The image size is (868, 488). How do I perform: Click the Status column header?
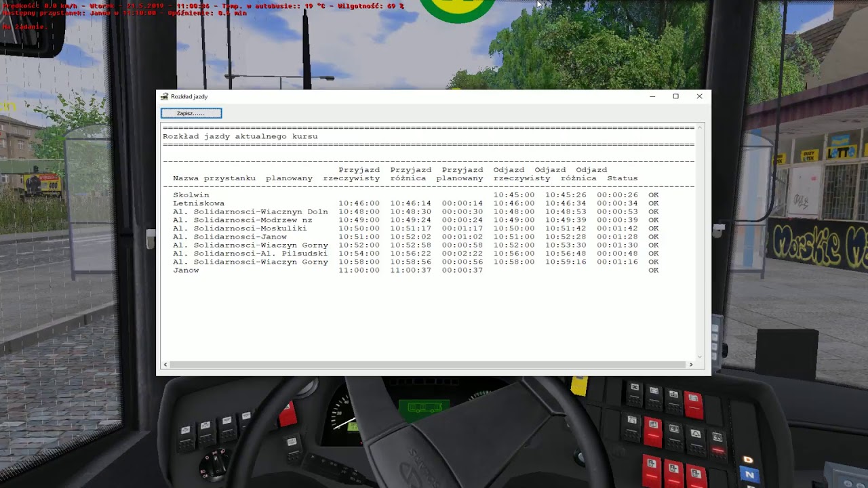tap(623, 178)
